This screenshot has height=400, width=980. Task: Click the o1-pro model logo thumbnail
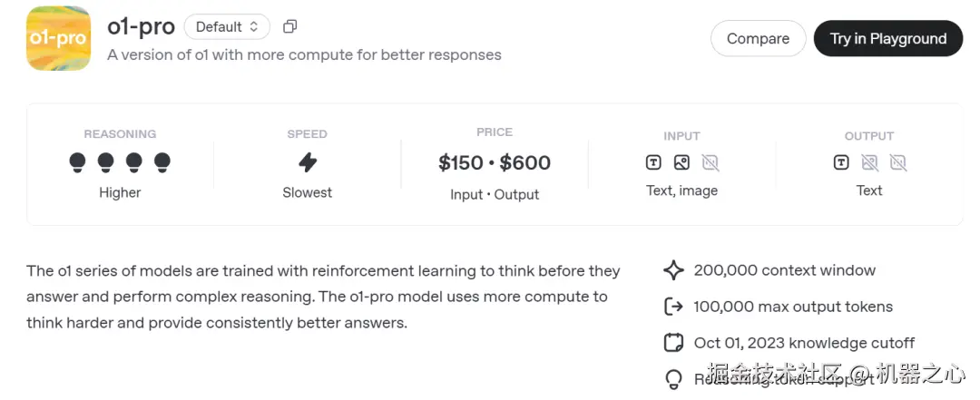pyautogui.click(x=58, y=38)
